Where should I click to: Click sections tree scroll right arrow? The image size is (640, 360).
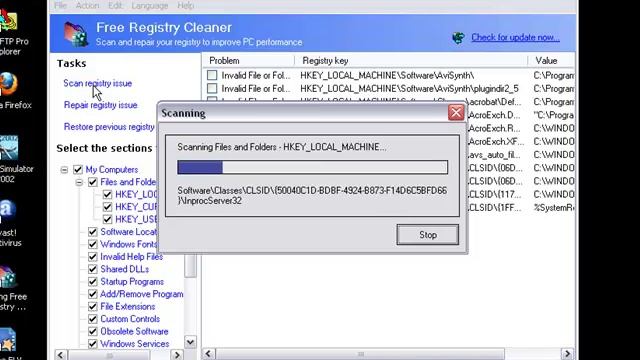(177, 354)
